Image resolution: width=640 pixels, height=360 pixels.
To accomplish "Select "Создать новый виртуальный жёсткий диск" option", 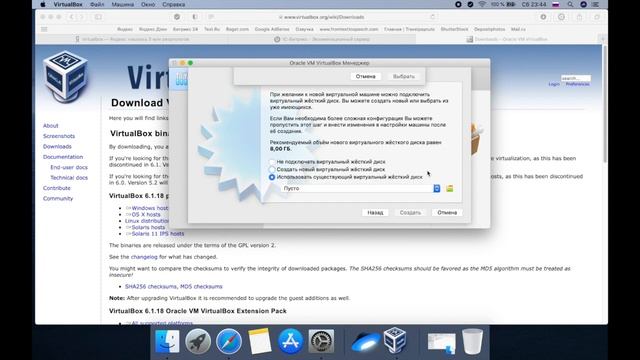I will tap(272, 169).
